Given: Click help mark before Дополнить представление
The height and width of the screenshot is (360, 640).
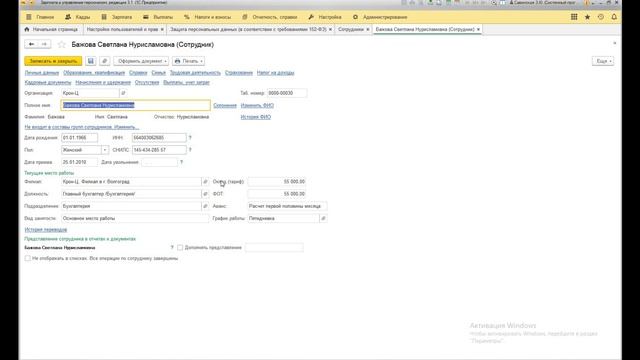Looking at the screenshot, I should coord(172,248).
